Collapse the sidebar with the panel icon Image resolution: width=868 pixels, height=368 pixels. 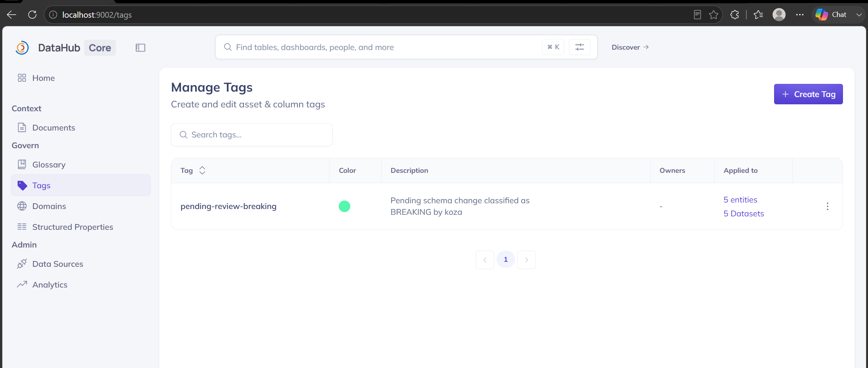pyautogui.click(x=140, y=48)
